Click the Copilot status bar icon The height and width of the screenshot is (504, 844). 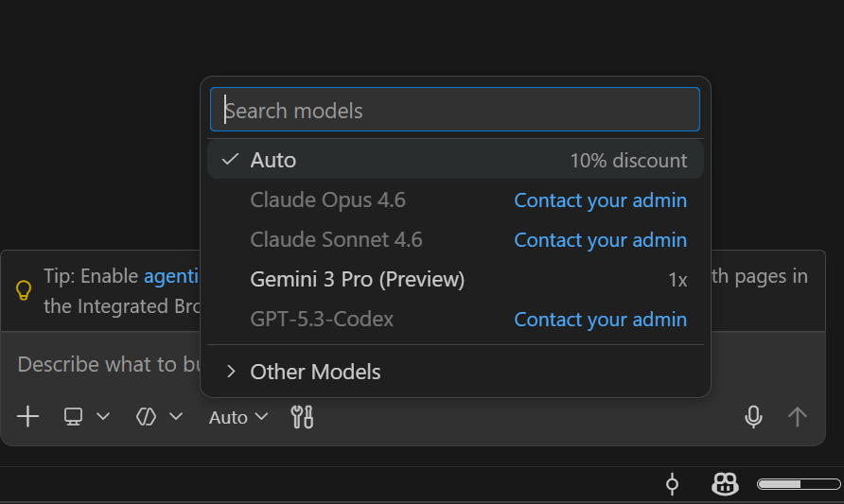725,484
